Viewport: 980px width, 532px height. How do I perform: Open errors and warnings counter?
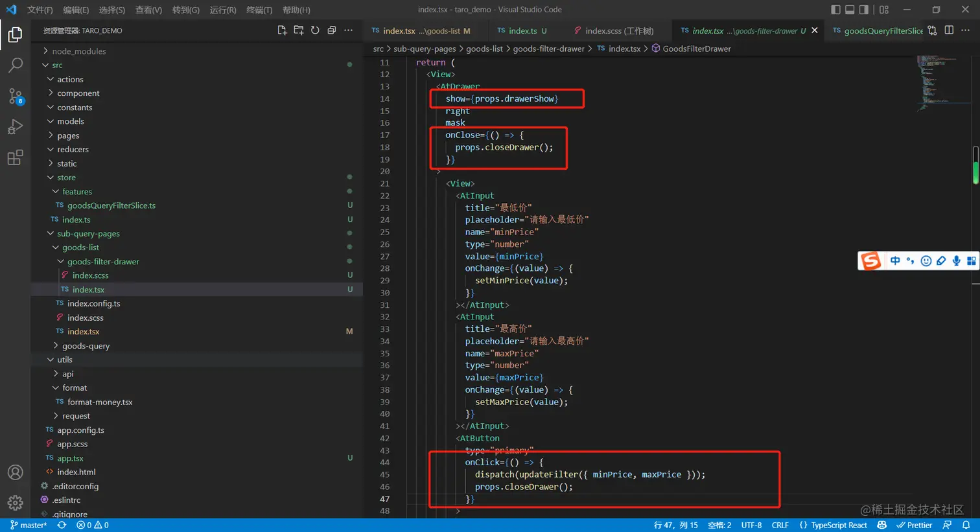93,525
